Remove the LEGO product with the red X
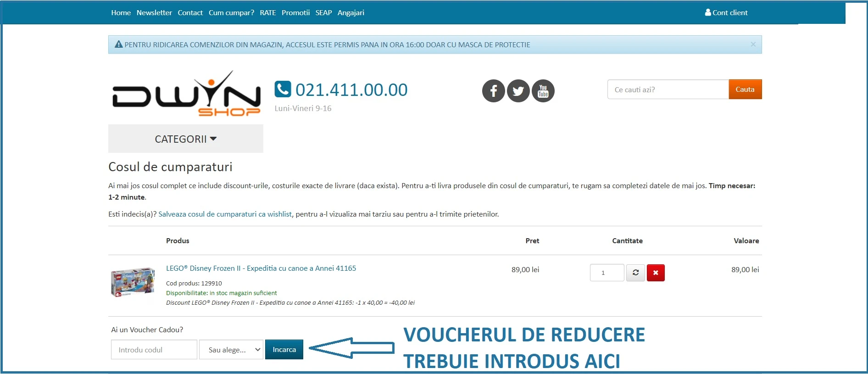 click(x=656, y=273)
